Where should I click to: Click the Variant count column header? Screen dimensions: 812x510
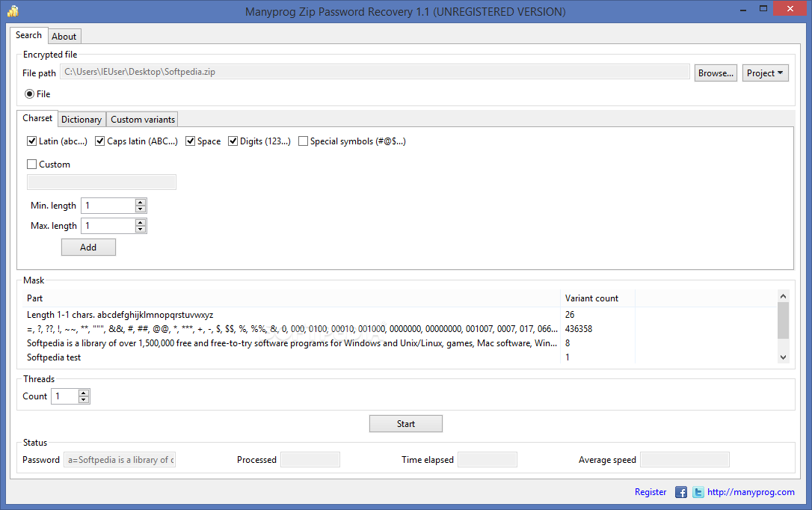tap(597, 298)
